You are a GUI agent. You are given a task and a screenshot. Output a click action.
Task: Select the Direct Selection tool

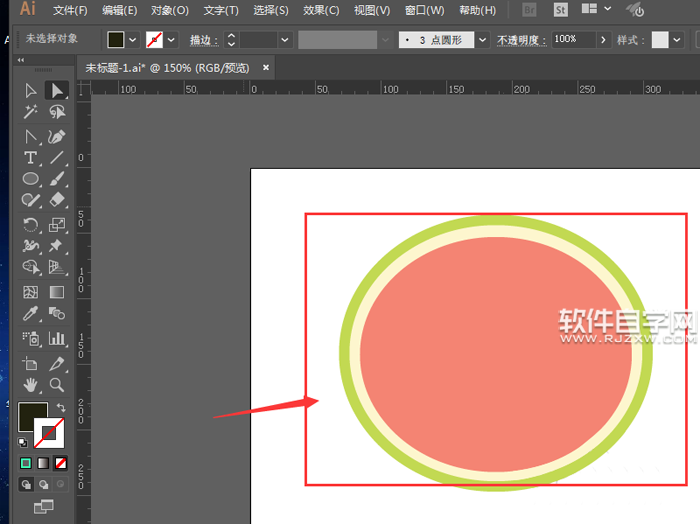[57, 91]
